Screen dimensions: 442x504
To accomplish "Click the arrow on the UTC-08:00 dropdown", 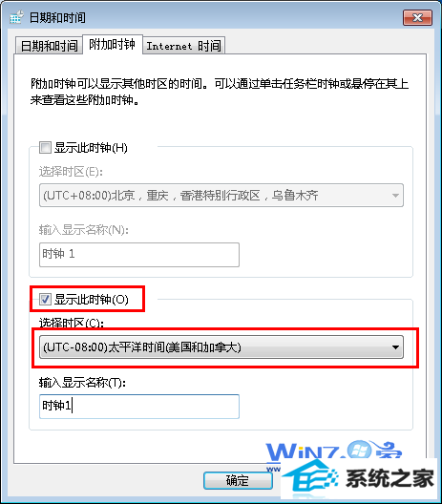I will point(396,347).
